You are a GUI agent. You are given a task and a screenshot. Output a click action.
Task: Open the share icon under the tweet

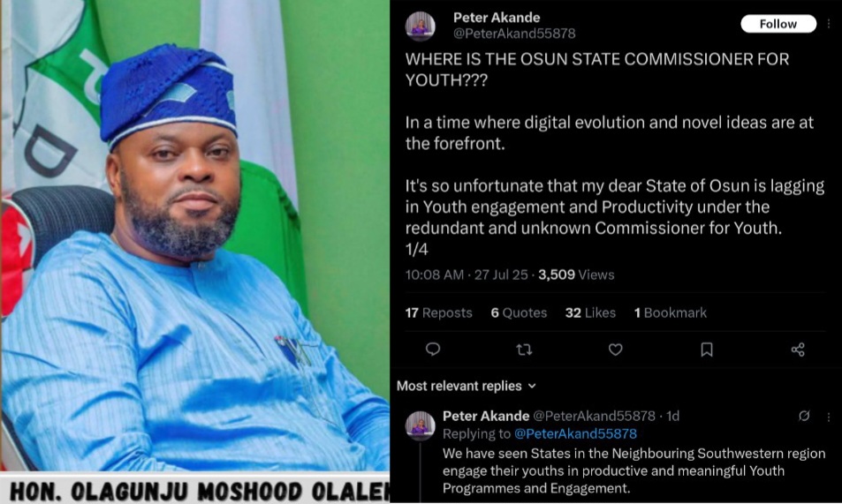click(798, 350)
